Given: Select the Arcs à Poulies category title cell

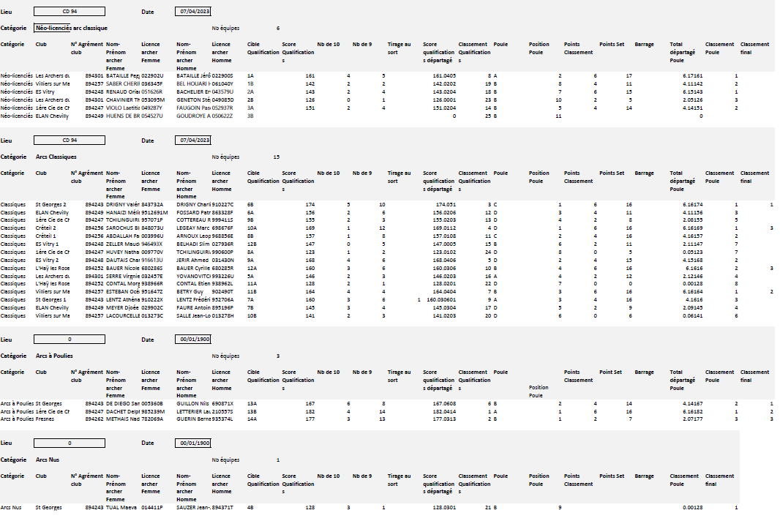Looking at the screenshot, I should 56,356.
